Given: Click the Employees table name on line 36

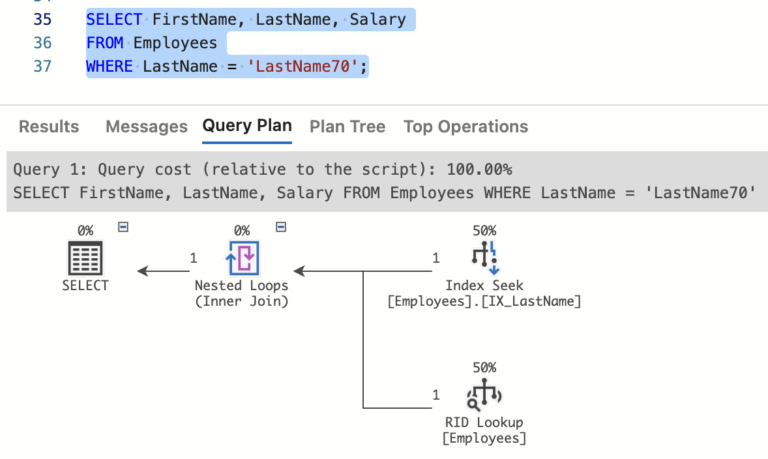Looking at the screenshot, I should 175,43.
